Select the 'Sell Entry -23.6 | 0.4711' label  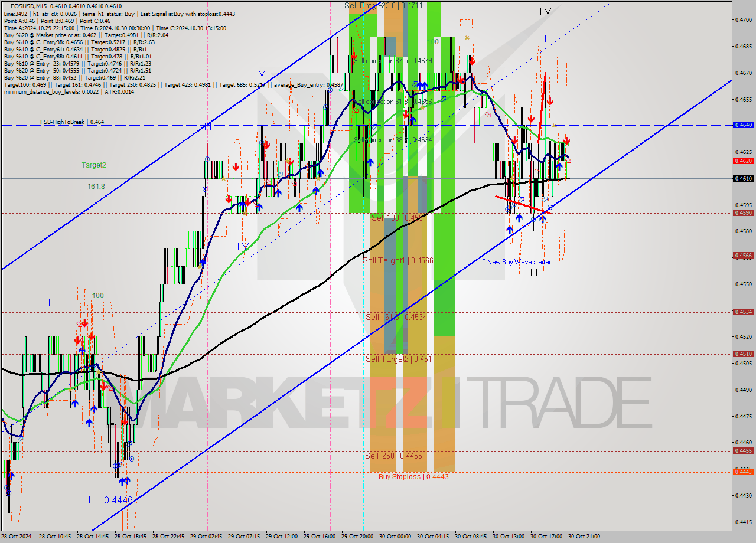383,5
